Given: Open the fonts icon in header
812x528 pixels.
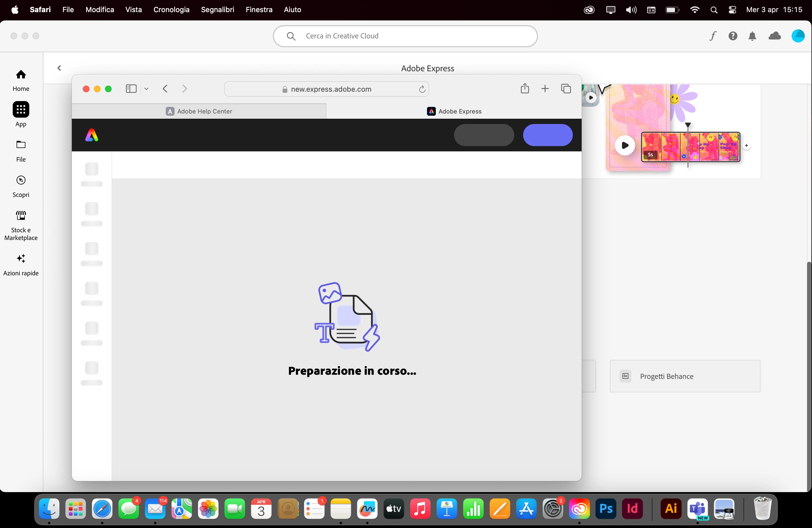Looking at the screenshot, I should tap(713, 36).
